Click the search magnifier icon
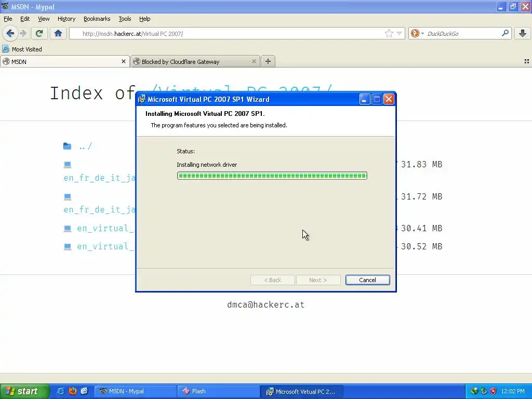Image resolution: width=532 pixels, height=399 pixels. (505, 33)
